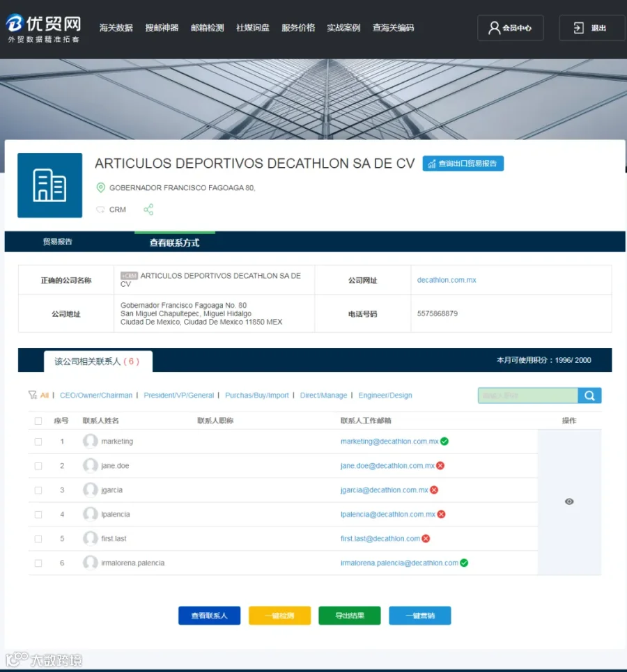
Task: Open the decathlon.com.mx website link
Action: point(447,280)
